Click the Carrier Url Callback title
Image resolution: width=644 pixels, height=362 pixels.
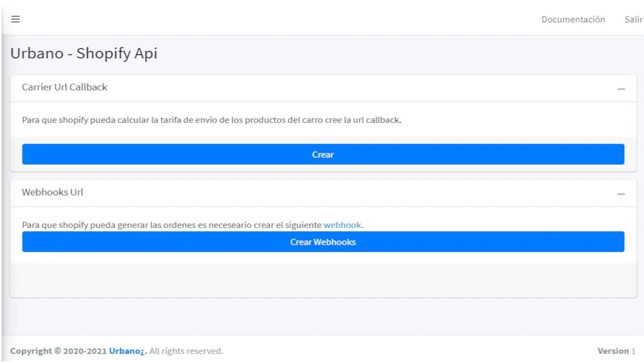coord(64,87)
